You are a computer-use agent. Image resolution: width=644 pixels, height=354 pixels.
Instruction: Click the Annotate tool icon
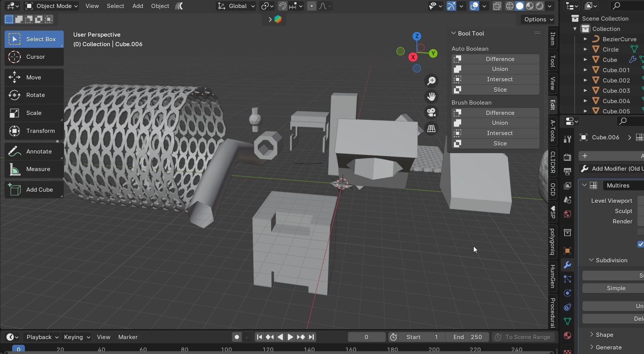pyautogui.click(x=15, y=152)
